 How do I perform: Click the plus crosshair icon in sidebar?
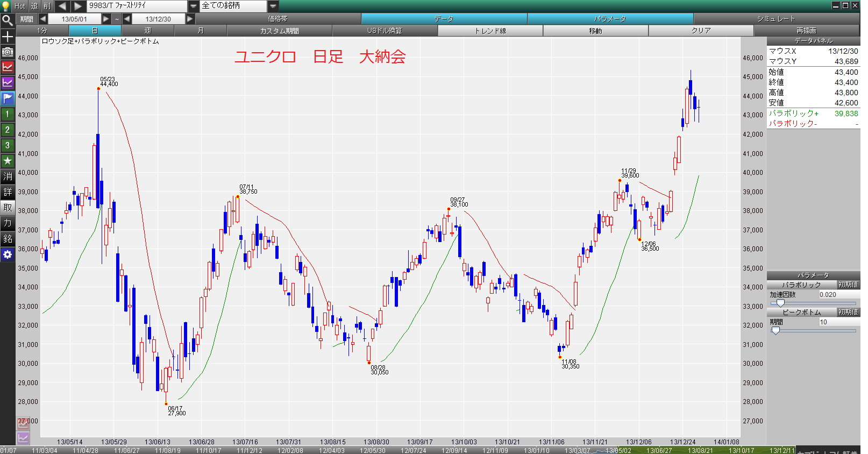pos(8,37)
